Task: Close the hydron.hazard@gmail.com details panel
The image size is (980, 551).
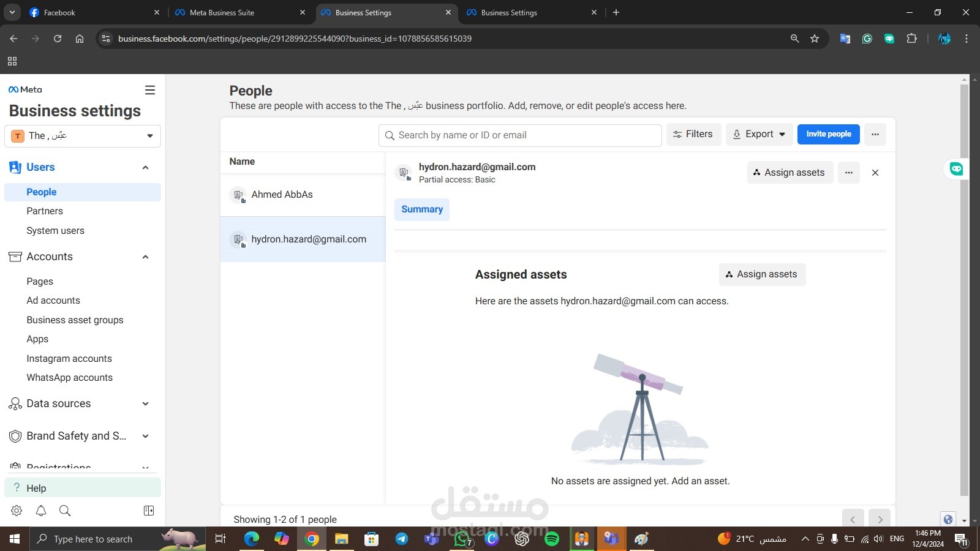Action: 875,173
